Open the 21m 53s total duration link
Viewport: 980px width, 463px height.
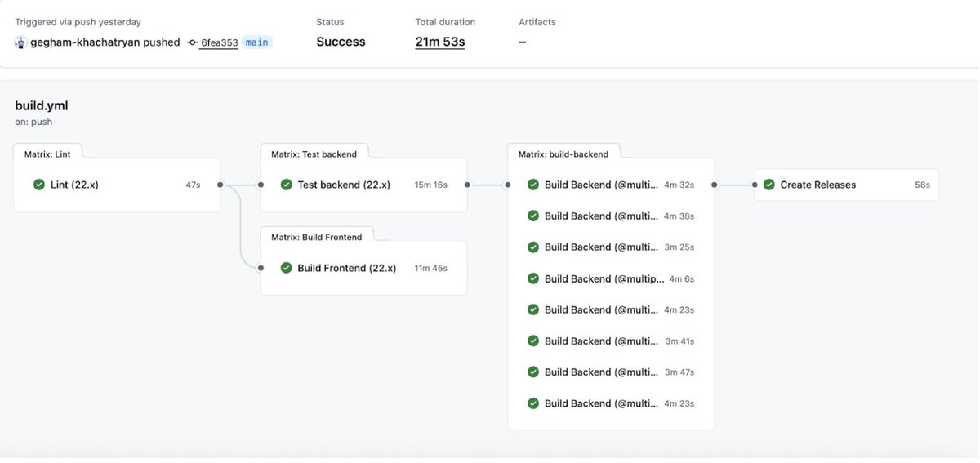[x=440, y=42]
